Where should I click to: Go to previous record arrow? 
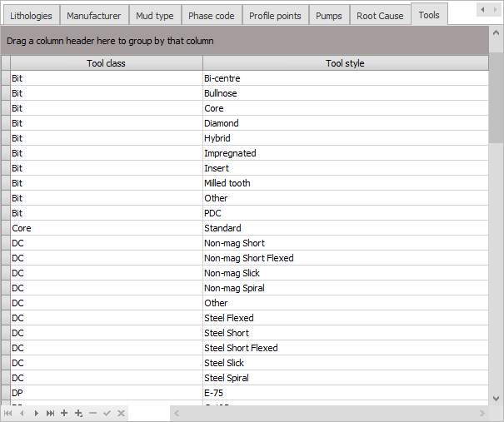pyautogui.click(x=22, y=414)
